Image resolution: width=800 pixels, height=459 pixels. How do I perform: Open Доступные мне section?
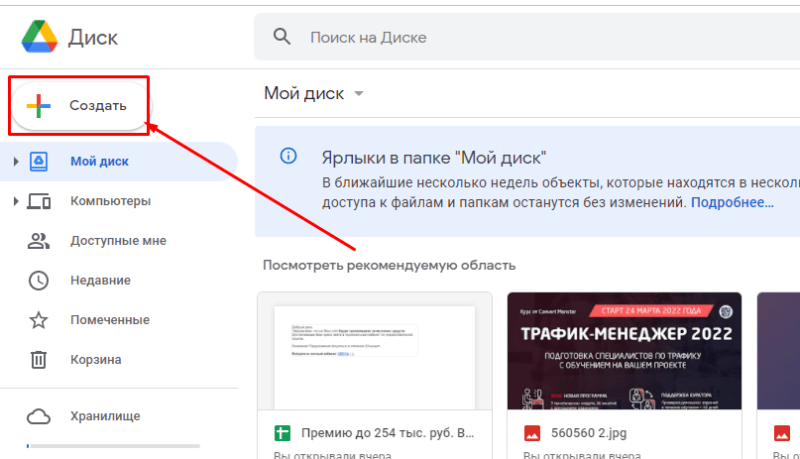point(118,241)
